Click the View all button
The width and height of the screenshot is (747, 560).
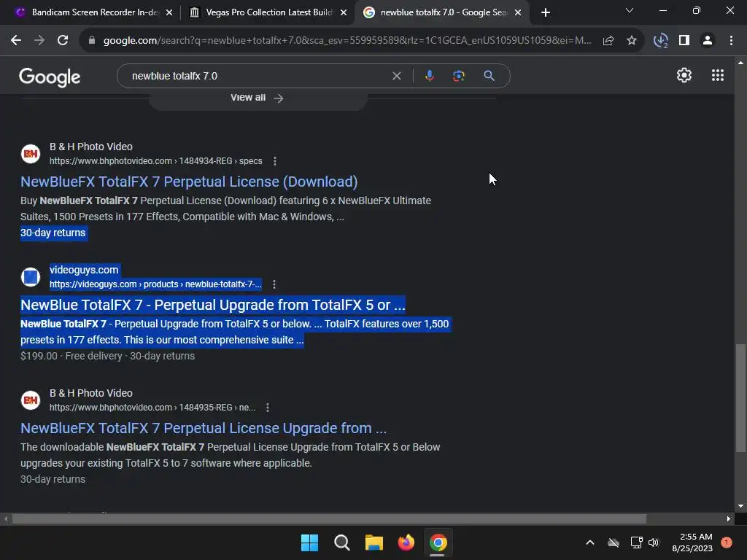[x=258, y=98]
